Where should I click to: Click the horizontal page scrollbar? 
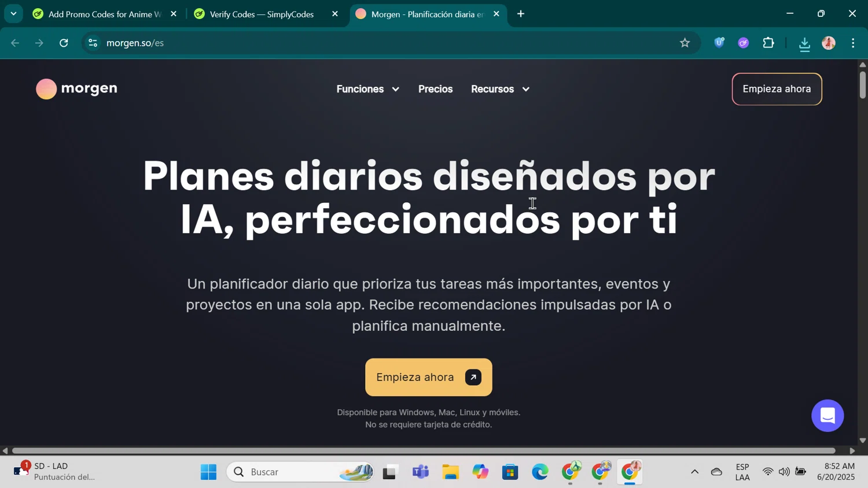coord(424,450)
